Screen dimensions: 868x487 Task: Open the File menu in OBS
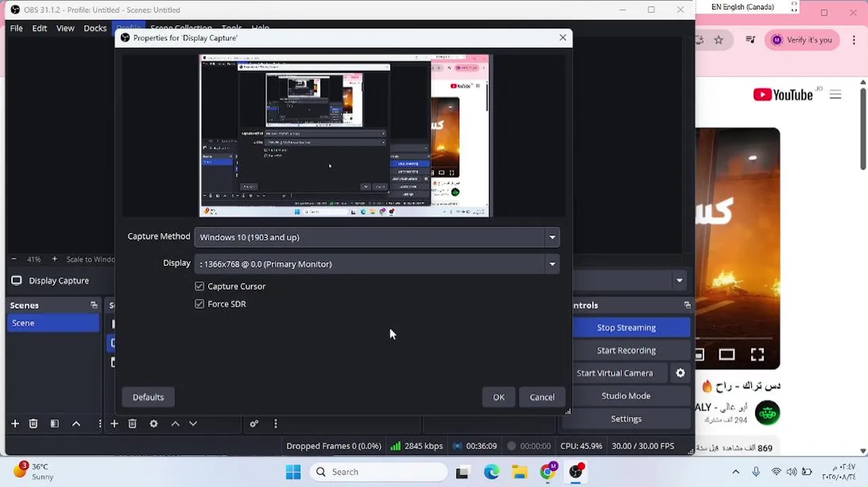click(16, 28)
